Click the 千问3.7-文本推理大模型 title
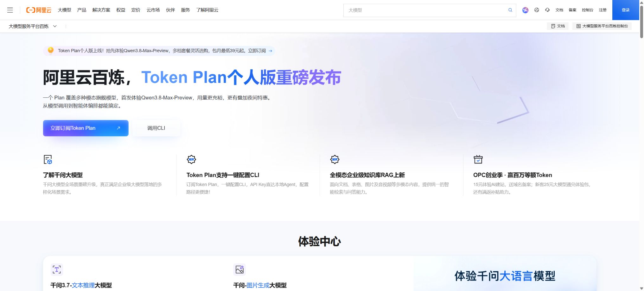644x291 pixels. tap(81, 285)
